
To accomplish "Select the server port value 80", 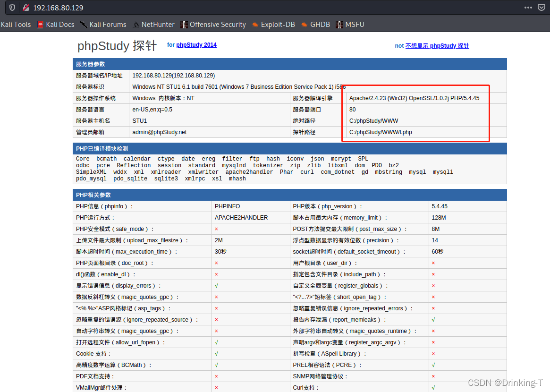I will 353,110.
